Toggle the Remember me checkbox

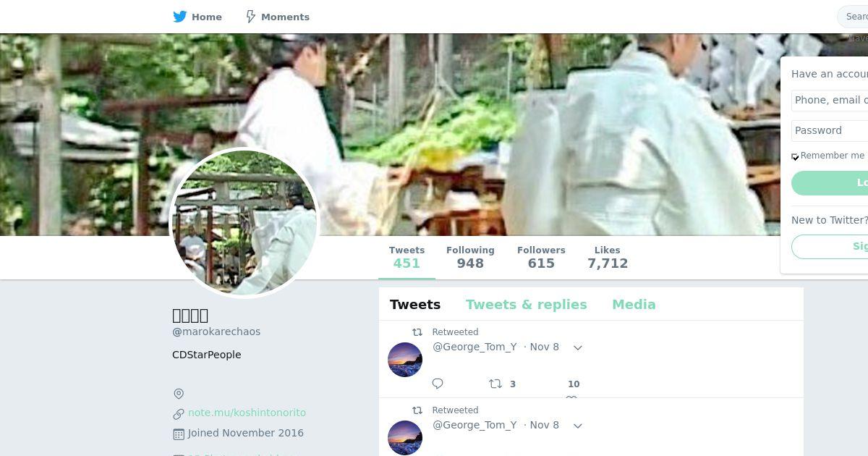click(x=795, y=156)
